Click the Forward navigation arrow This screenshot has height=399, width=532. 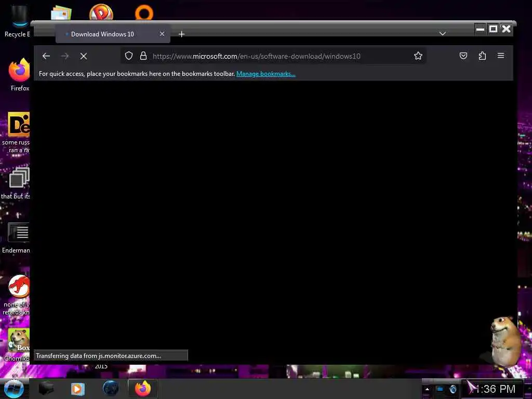pos(65,56)
